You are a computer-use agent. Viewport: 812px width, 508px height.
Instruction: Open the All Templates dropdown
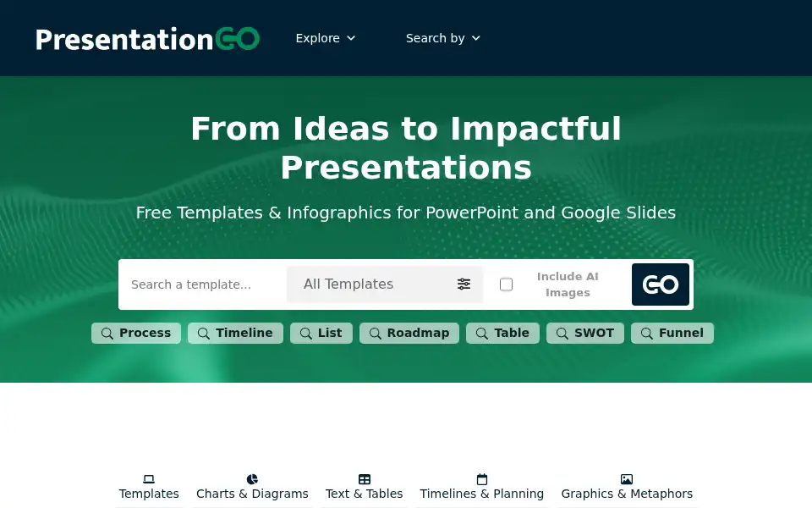[x=385, y=284]
